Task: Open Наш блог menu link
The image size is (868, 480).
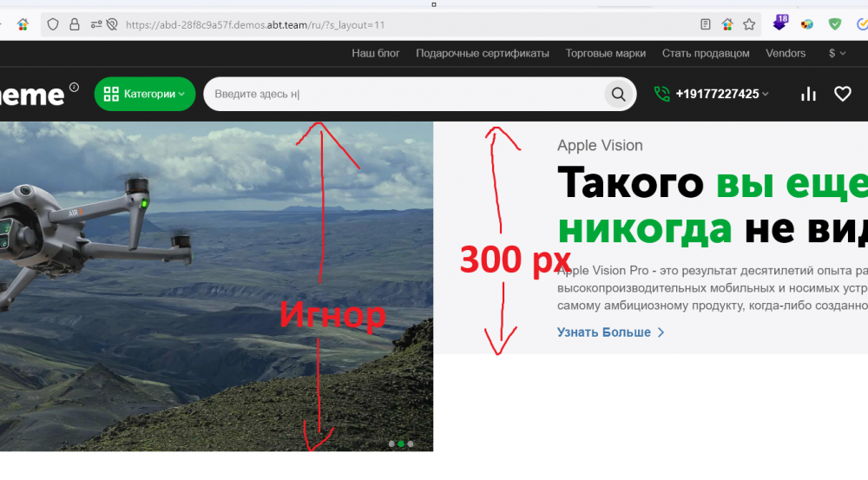Action: coord(375,53)
